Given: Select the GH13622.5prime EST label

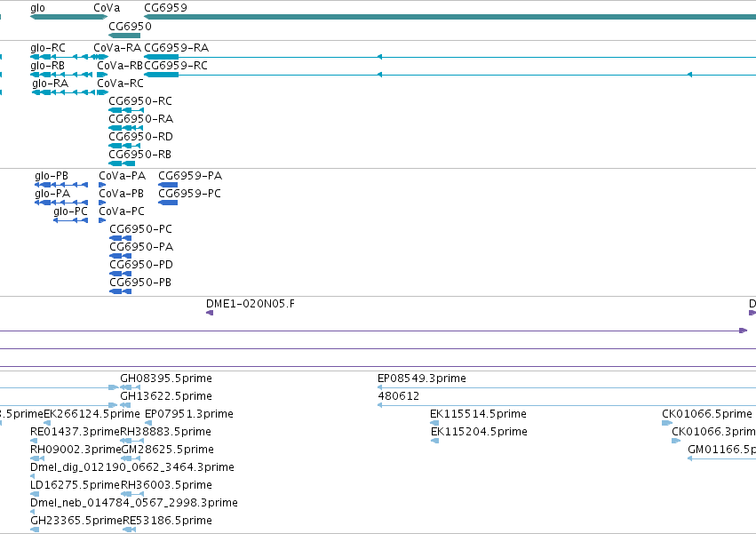Looking at the screenshot, I should pyautogui.click(x=166, y=396).
